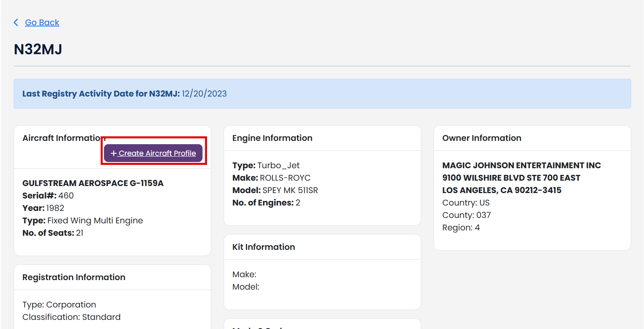This screenshot has width=644, height=329.
Task: Click the Type: Corporation line
Action: pos(59,305)
